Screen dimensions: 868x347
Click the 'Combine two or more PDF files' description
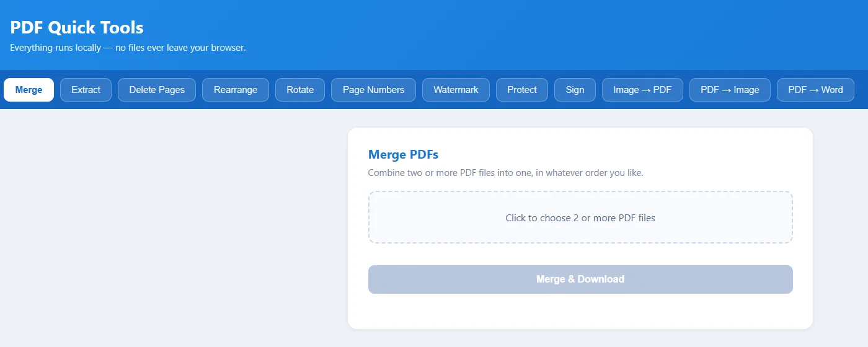click(x=505, y=173)
